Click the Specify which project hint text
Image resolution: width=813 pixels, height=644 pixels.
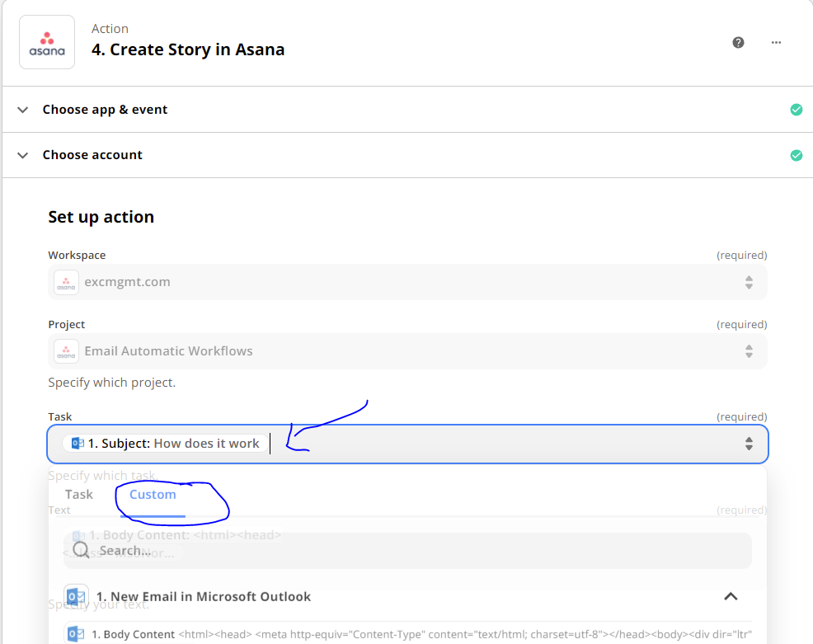pos(112,383)
